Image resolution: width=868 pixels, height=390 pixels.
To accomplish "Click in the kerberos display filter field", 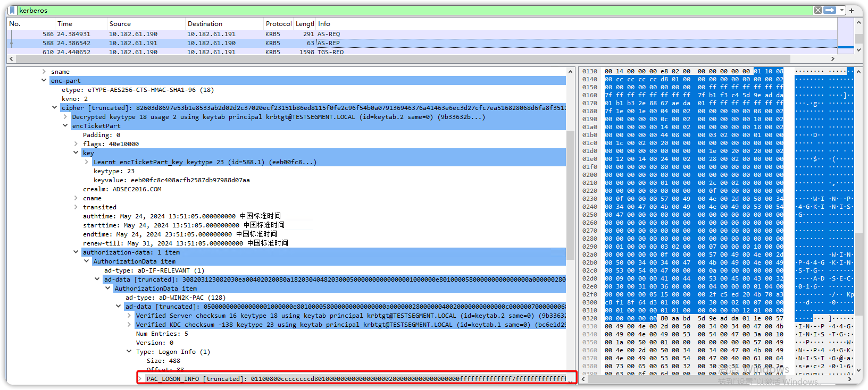I will pyautogui.click(x=372, y=10).
